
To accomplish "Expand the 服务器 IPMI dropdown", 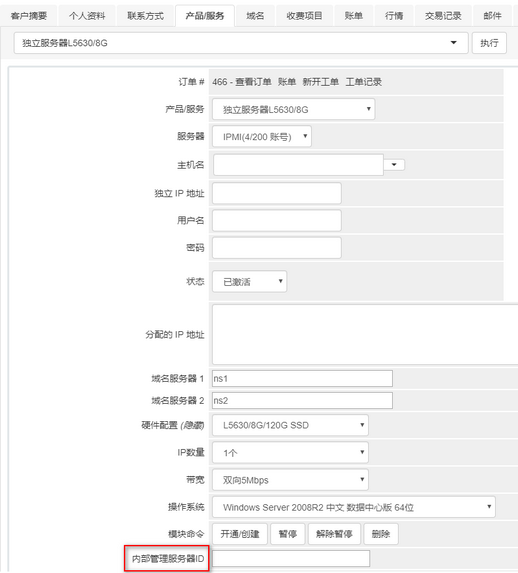I will coord(262,137).
